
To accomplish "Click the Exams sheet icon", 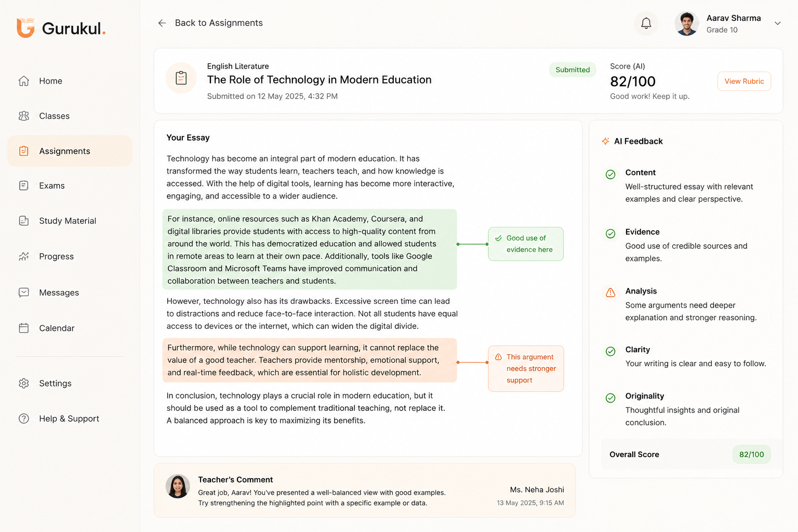I will pos(24,185).
